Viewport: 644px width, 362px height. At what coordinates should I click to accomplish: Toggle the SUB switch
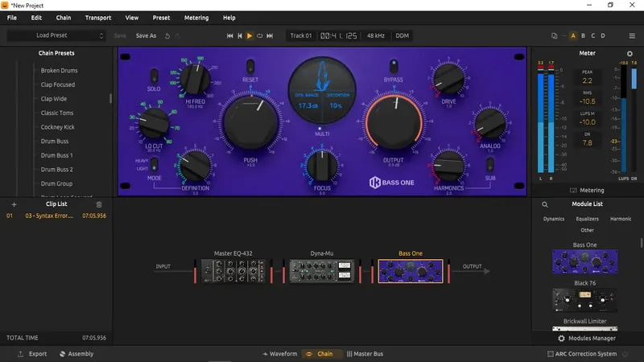490,165
